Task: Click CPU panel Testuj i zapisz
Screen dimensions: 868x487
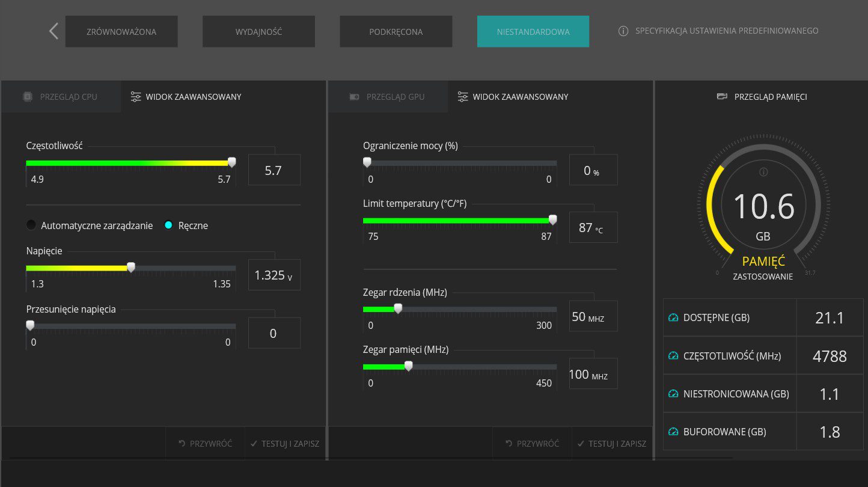Action: coord(285,444)
